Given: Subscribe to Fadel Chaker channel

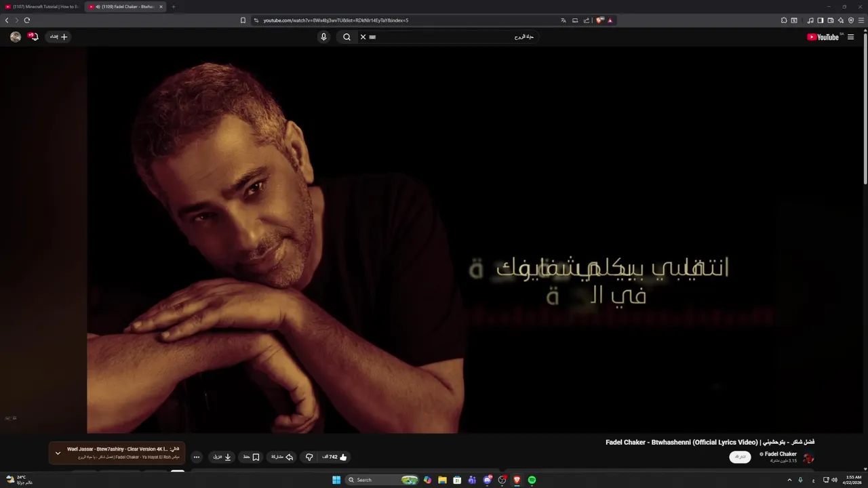Looking at the screenshot, I should pyautogui.click(x=740, y=457).
